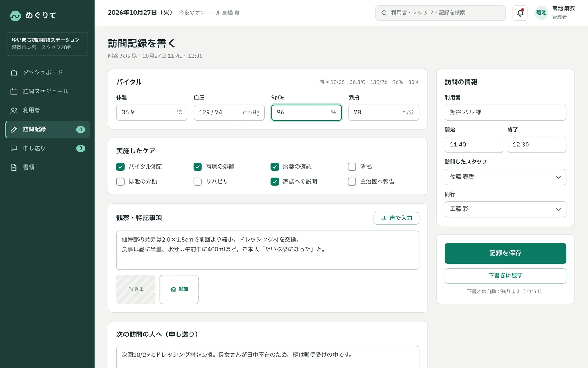
Task: Click the めぐりて logo icon
Action: [15, 16]
